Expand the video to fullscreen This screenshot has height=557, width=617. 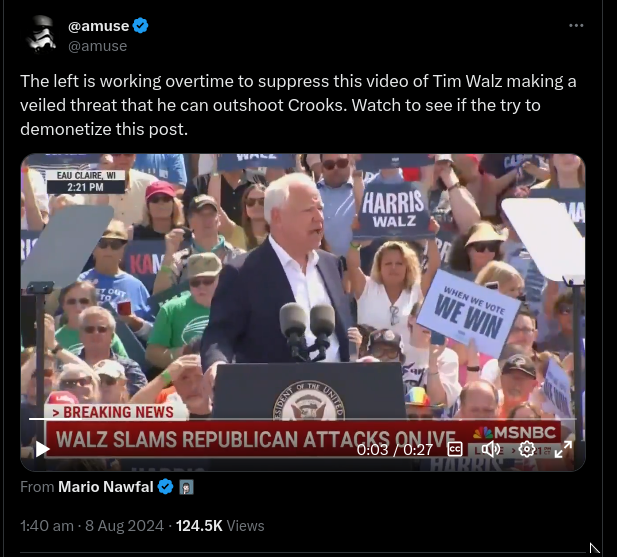pyautogui.click(x=563, y=449)
